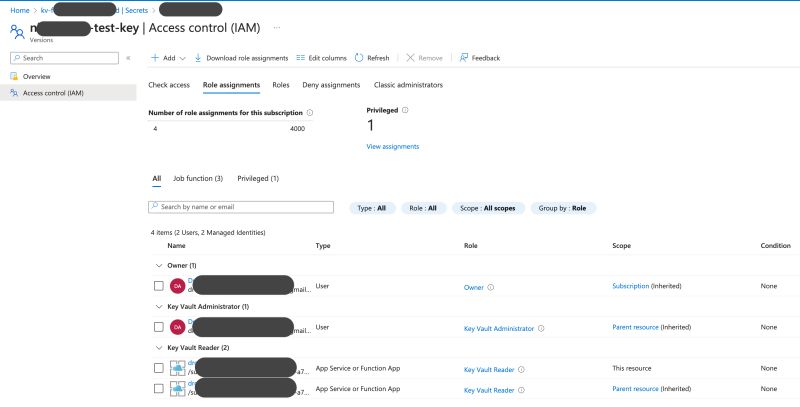The height and width of the screenshot is (407, 800).
Task: Check the Owner user row checkbox
Action: click(x=159, y=286)
